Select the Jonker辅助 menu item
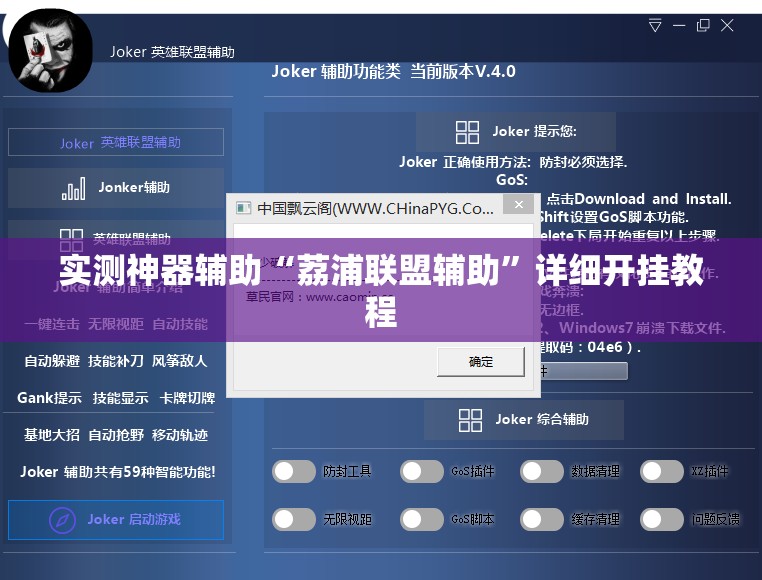Viewport: 762px width, 580px height. tap(116, 188)
